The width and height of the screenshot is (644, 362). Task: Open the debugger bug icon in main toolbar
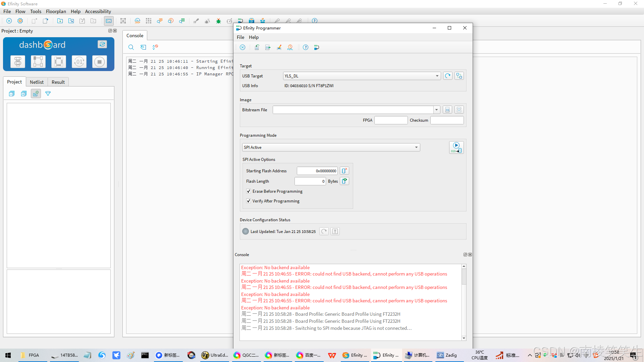[218, 21]
